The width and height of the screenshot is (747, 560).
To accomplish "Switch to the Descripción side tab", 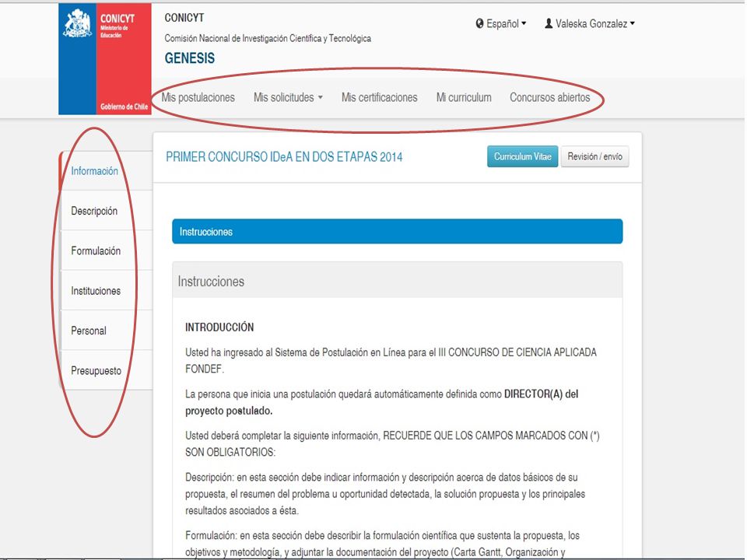I will pyautogui.click(x=107, y=211).
